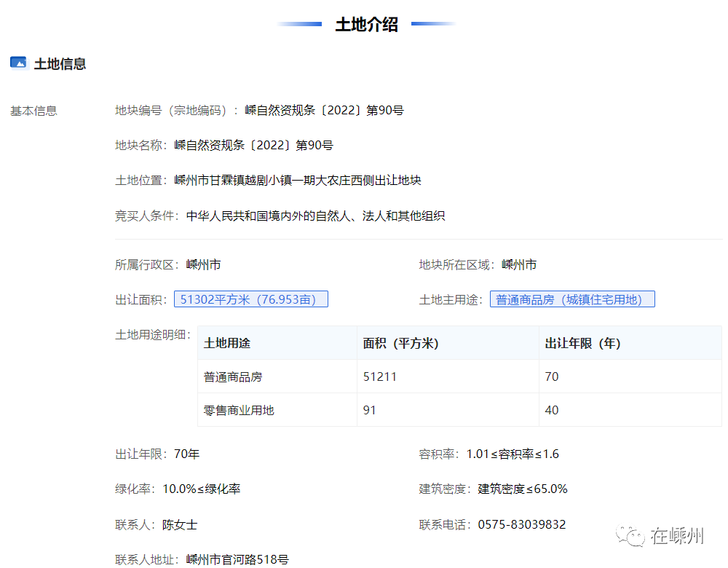Click the highlighted 普通商品房 land use value
Image resolution: width=728 pixels, height=568 pixels.
pos(571,299)
